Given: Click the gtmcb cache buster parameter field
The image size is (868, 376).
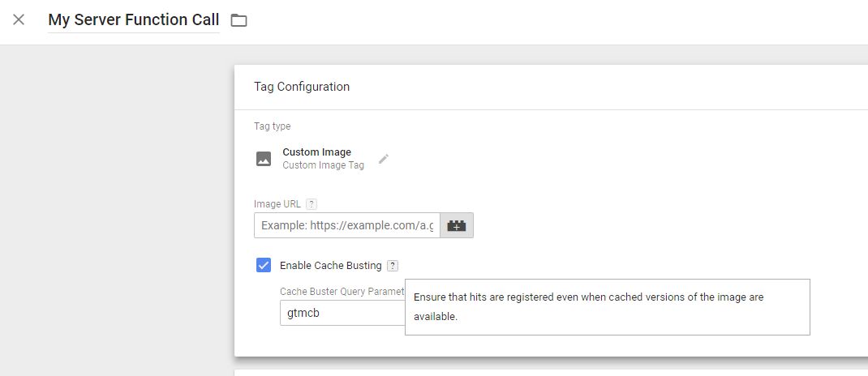Looking at the screenshot, I should tap(341, 313).
